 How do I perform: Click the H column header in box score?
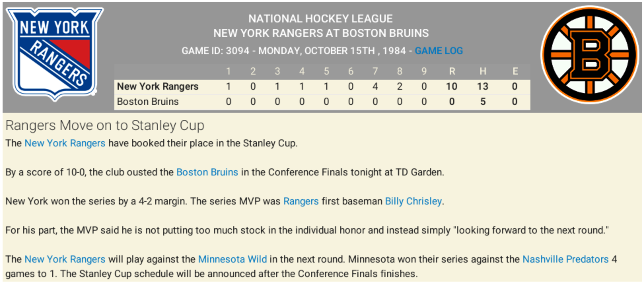[x=483, y=71]
